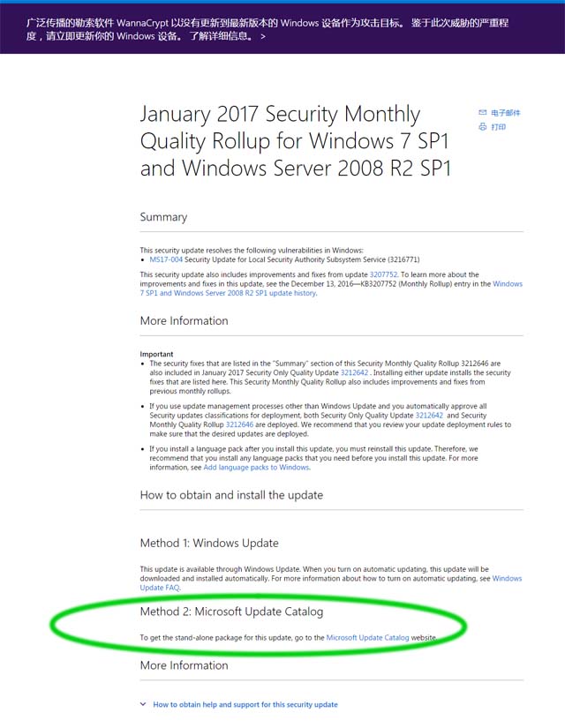
Task: Open update 3207752 link
Action: 383,274
